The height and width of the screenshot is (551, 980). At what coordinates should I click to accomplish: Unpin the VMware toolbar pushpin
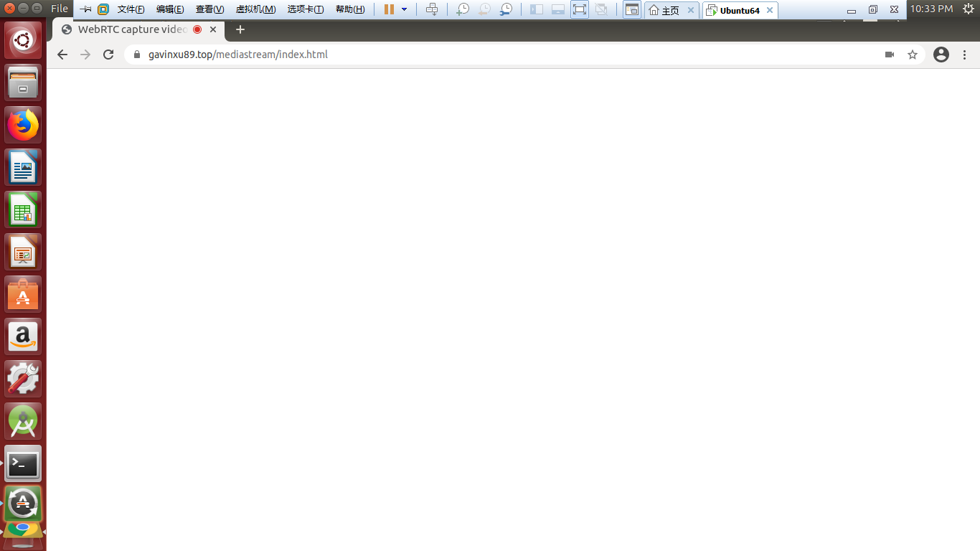coord(85,9)
